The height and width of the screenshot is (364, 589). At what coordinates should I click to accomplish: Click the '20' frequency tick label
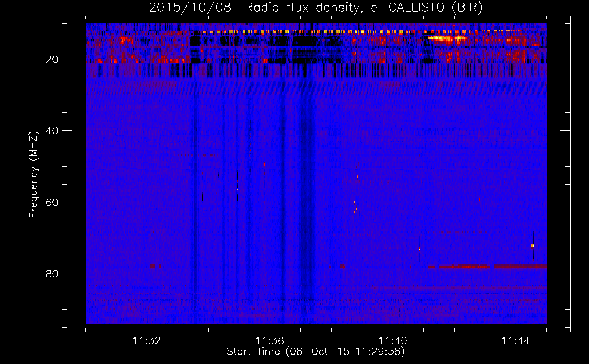52,59
